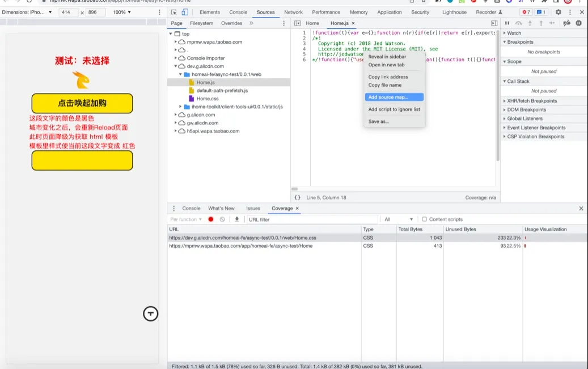Open the Per function coverage dropdown

[186, 219]
